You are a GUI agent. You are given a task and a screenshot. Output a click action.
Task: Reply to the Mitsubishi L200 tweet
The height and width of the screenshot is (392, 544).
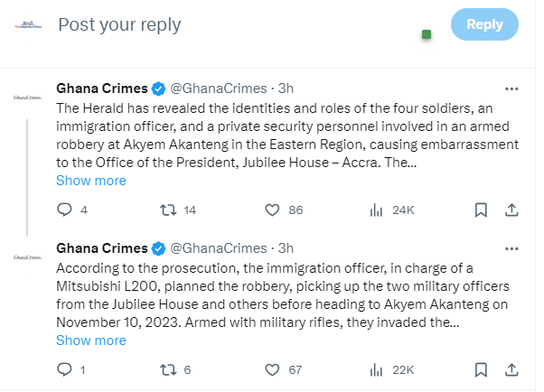click(x=64, y=369)
